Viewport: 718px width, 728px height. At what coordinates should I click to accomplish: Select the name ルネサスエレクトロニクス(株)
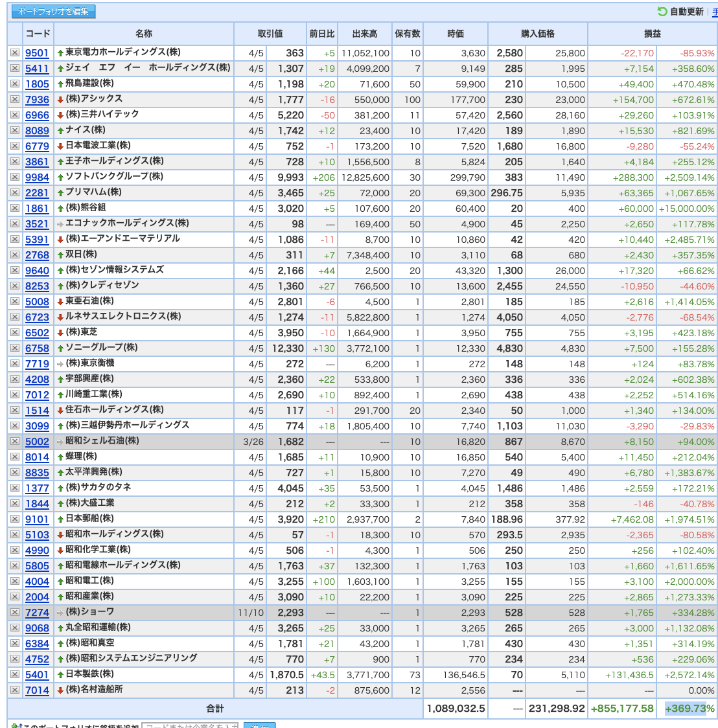123,316
